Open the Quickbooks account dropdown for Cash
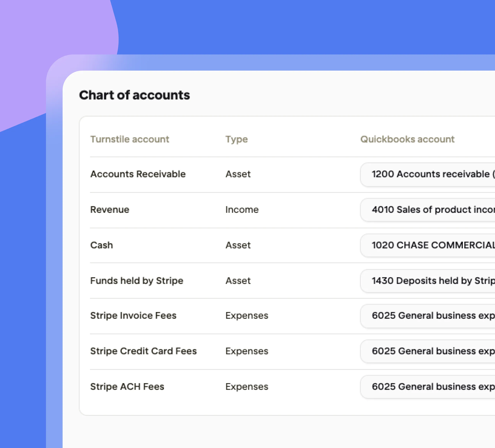Image resolution: width=495 pixels, height=448 pixels. (430, 245)
